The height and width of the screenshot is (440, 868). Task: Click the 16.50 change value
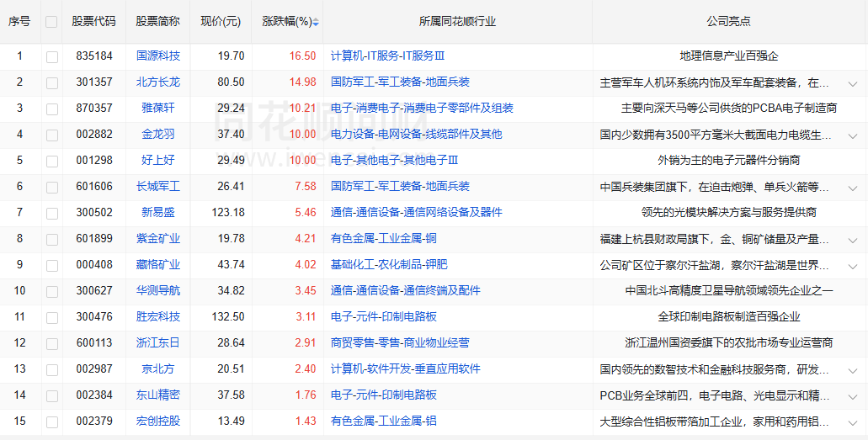[x=302, y=56]
